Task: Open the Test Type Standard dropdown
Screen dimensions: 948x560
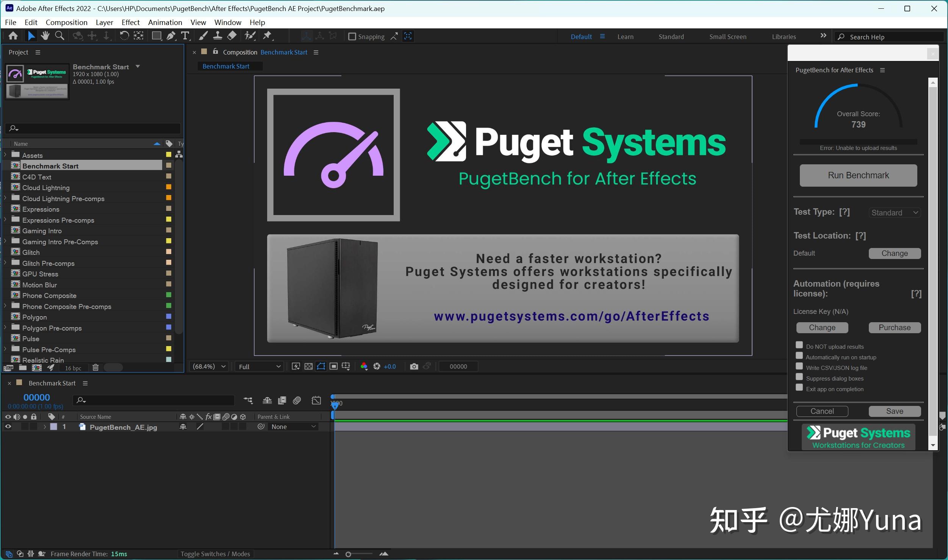Action: (x=895, y=213)
